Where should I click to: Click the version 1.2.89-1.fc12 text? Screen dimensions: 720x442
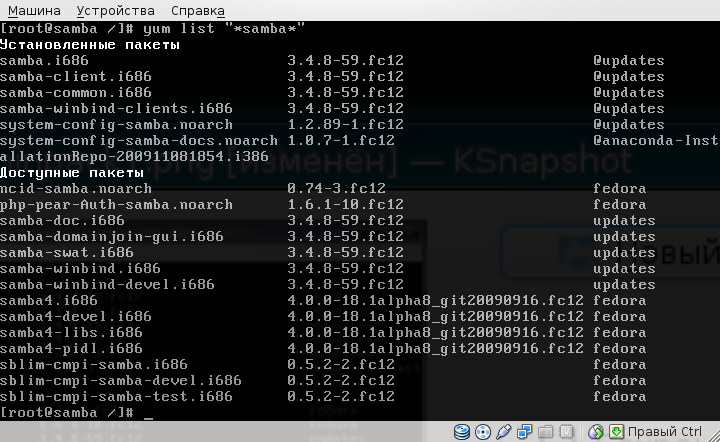[x=345, y=125]
